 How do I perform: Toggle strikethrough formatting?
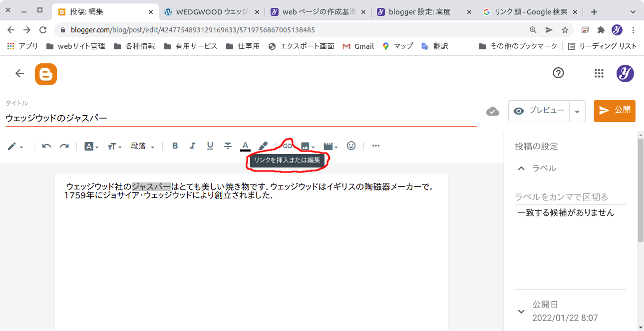(x=228, y=146)
